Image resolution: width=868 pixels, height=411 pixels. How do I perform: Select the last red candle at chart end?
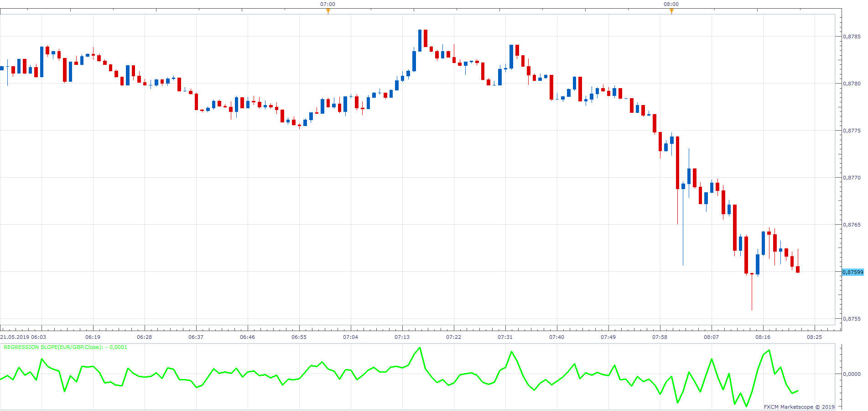point(798,269)
